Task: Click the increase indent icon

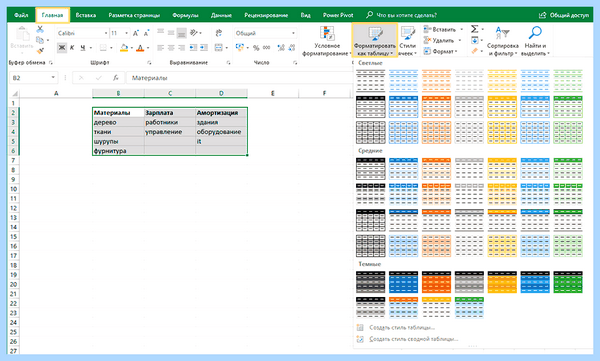Action: tap(204, 47)
